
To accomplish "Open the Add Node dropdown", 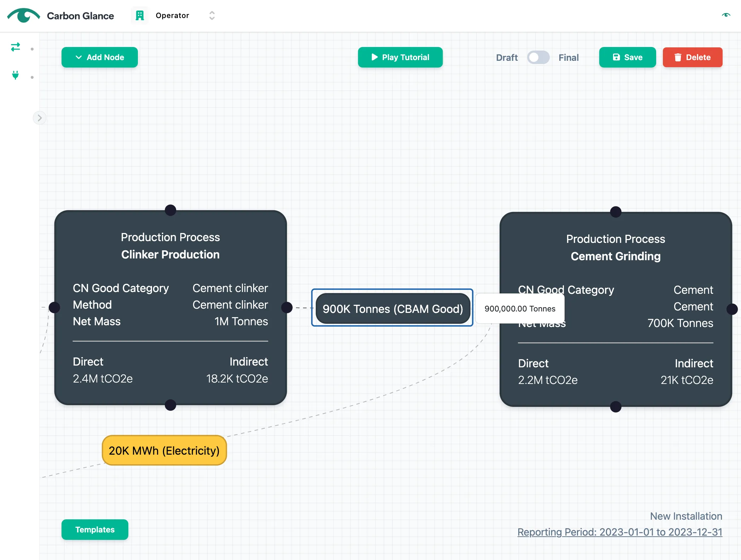I will pos(100,57).
